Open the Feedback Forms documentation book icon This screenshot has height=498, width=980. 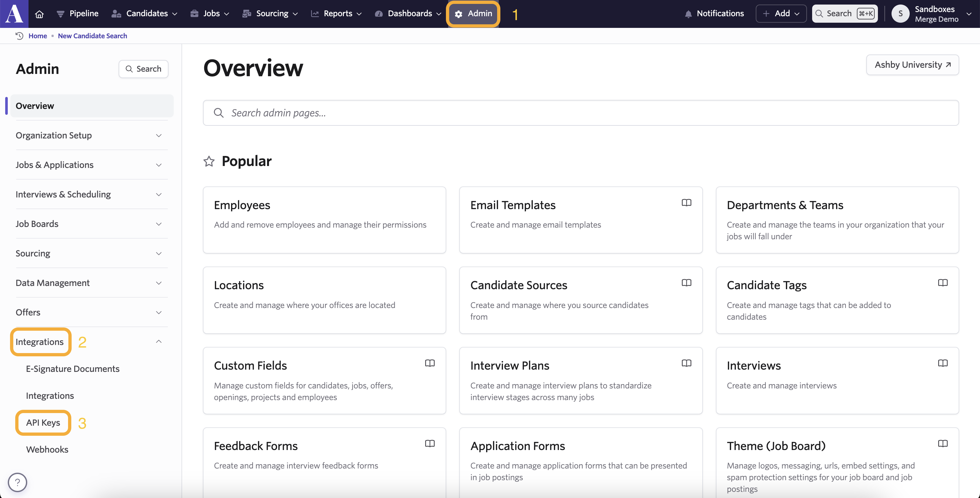click(429, 443)
